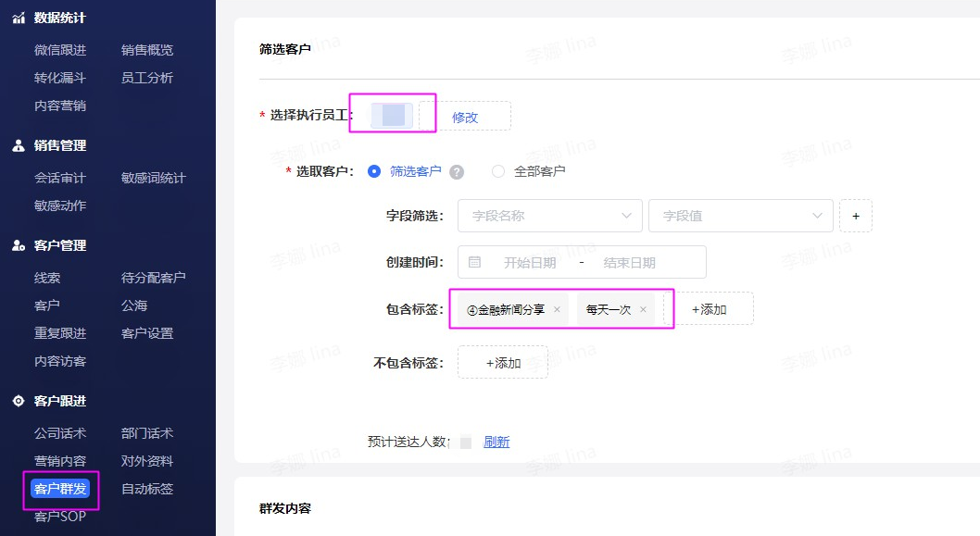Viewport: 980px width, 536px height.
Task: Open 重复跟进 in sidebar
Action: click(x=60, y=333)
